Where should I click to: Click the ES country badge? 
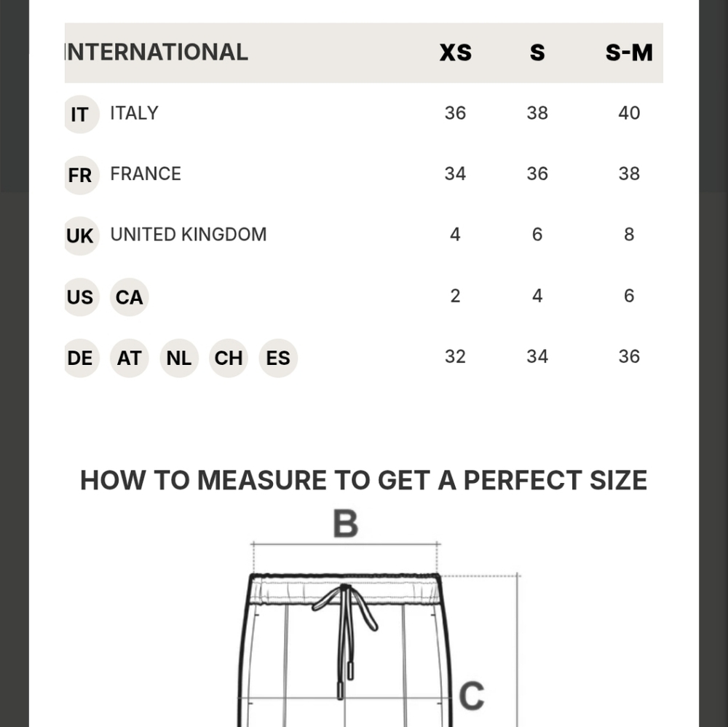pos(278,358)
